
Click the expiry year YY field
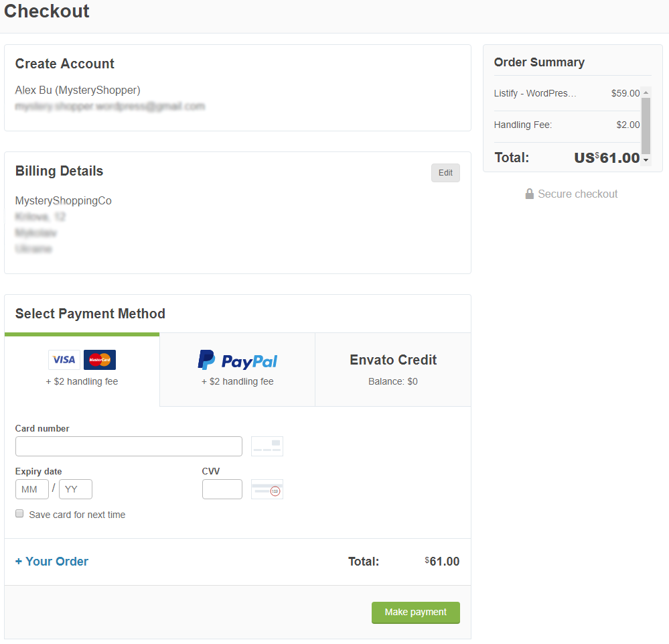76,489
